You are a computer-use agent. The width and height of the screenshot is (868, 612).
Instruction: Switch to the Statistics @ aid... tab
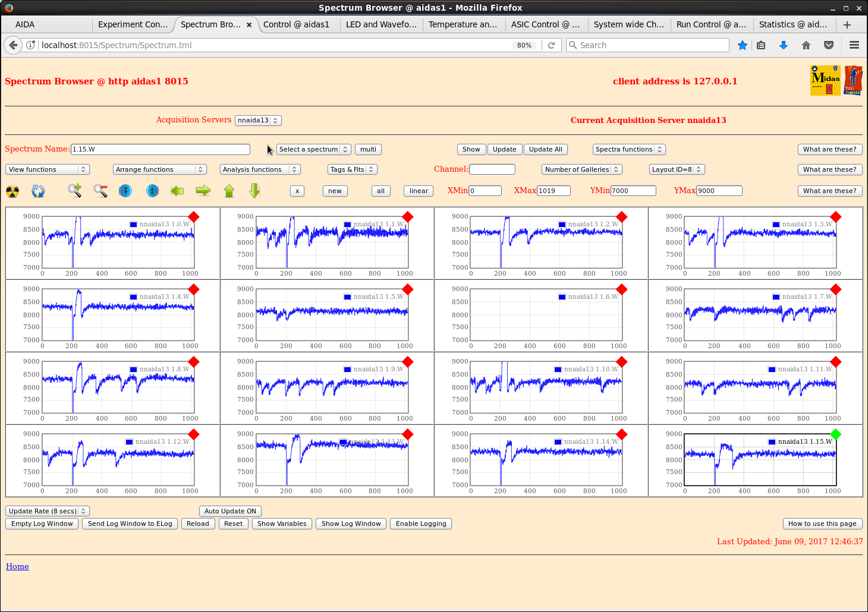[x=793, y=24]
